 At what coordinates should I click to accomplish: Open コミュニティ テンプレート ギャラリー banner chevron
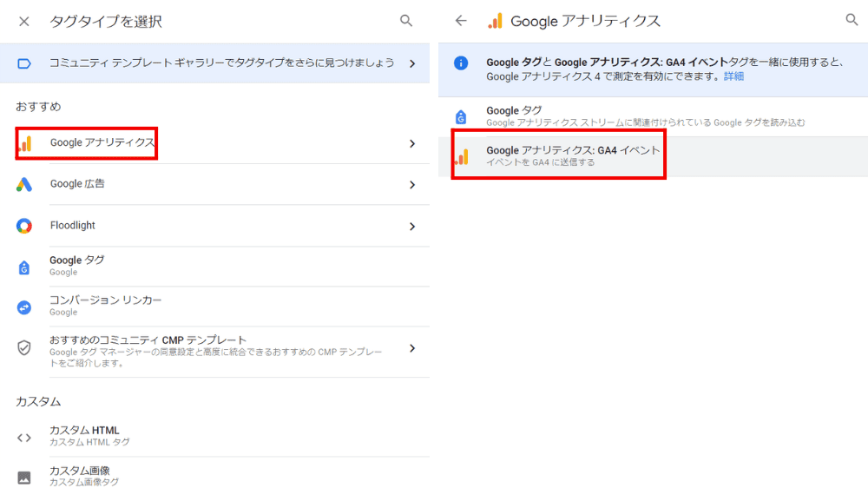click(412, 63)
